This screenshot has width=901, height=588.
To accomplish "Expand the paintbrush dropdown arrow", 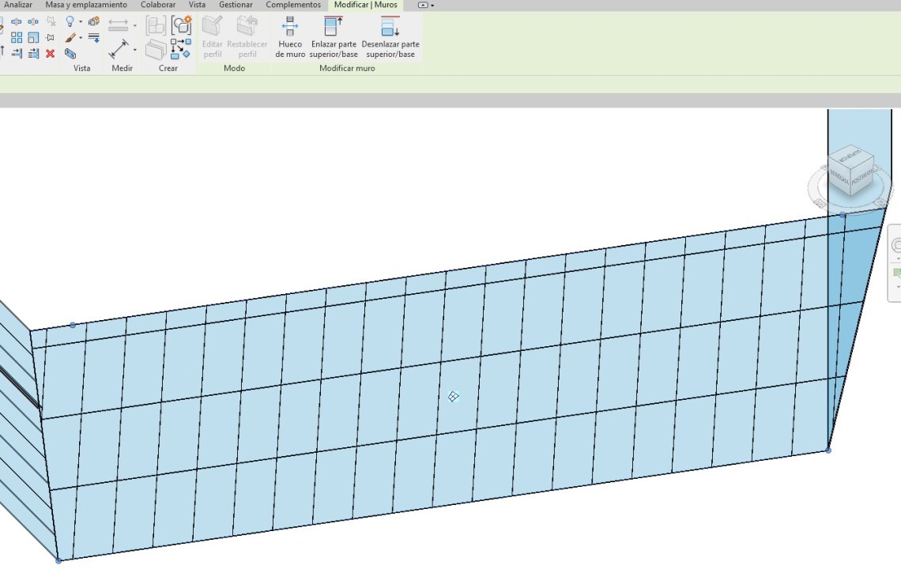I will click(x=81, y=38).
